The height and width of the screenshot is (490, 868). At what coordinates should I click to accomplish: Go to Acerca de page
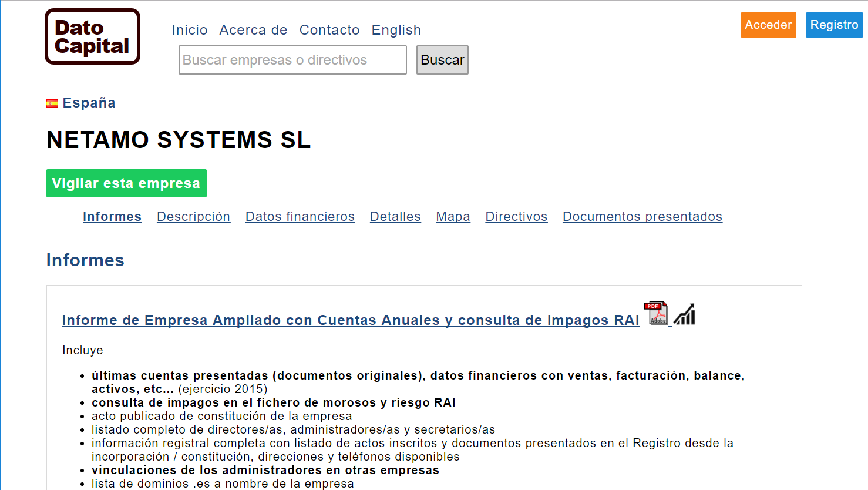[253, 30]
